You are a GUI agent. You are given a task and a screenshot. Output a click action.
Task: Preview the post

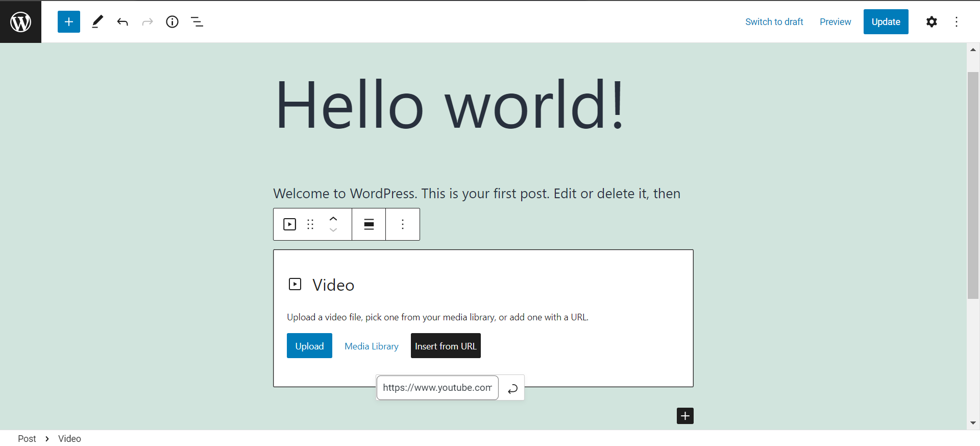point(835,21)
